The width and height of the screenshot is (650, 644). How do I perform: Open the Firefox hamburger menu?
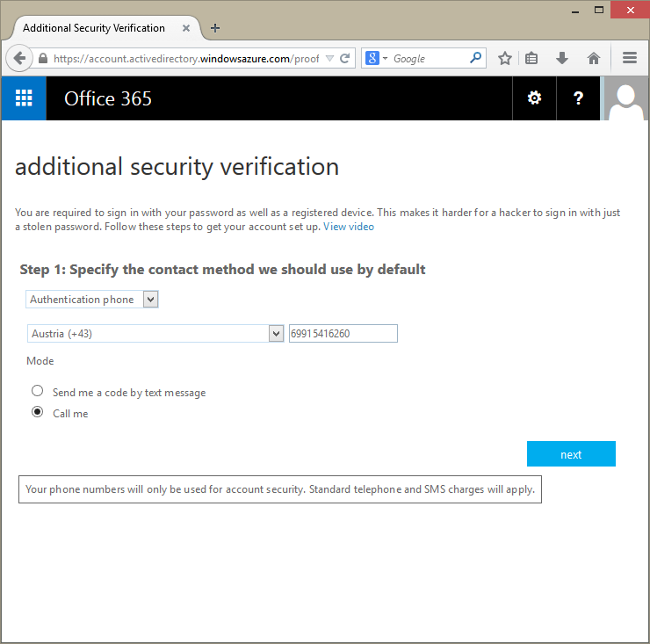[x=629, y=59]
